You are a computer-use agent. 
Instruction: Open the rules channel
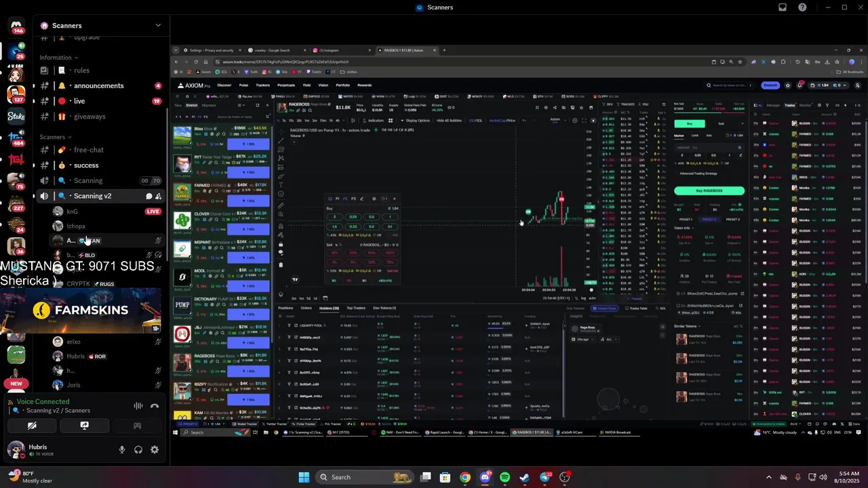[102, 70]
